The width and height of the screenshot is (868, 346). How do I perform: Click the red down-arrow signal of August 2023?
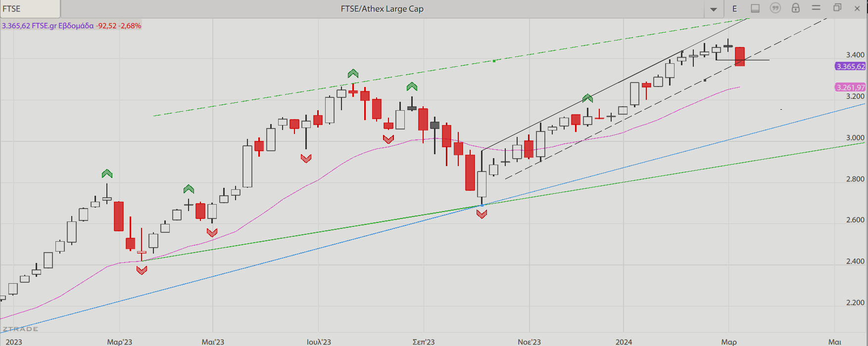coord(388,139)
